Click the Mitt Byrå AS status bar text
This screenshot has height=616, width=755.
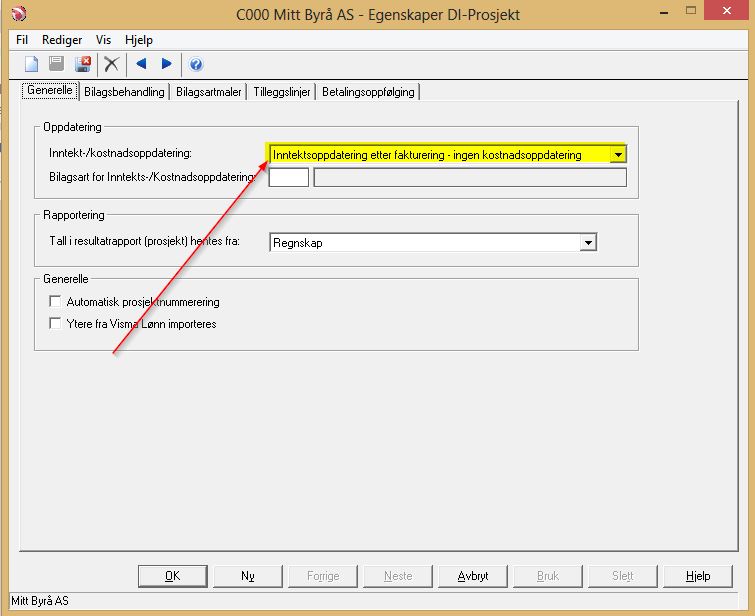(40, 601)
